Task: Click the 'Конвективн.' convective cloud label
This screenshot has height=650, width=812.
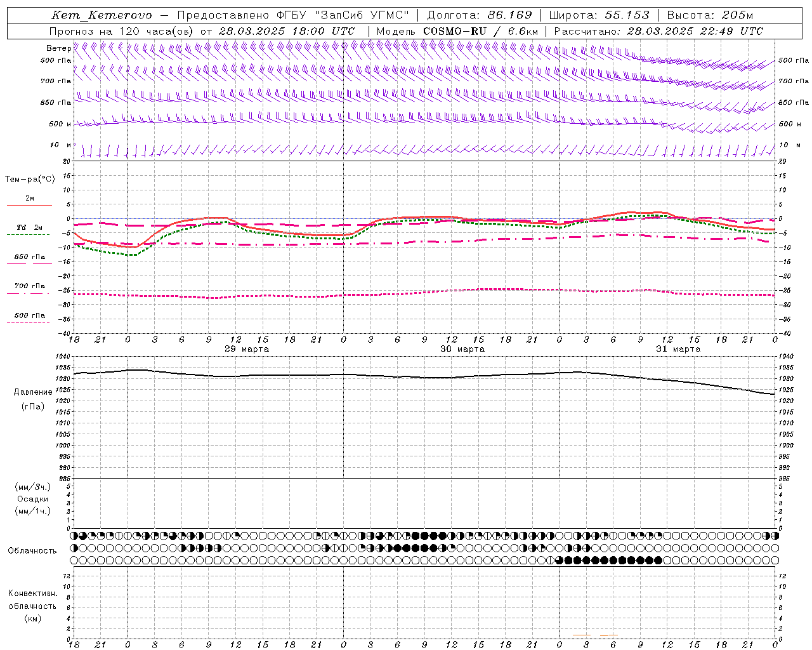Action: click(32, 594)
